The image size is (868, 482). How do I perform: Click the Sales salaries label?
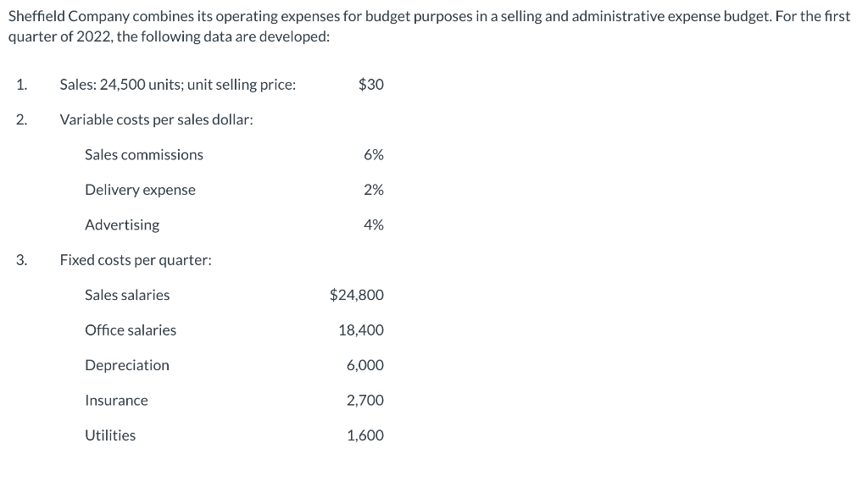[127, 296]
